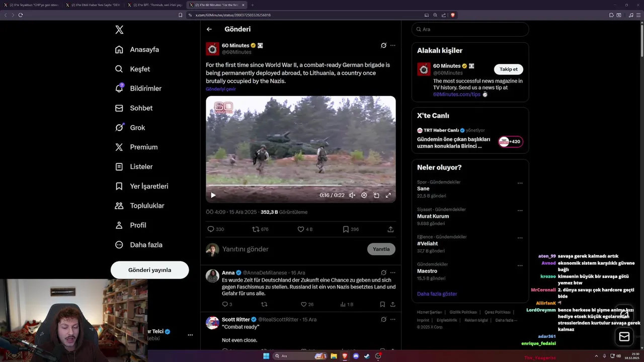
Task: Open more options on Anna's reply
Action: [393, 273]
